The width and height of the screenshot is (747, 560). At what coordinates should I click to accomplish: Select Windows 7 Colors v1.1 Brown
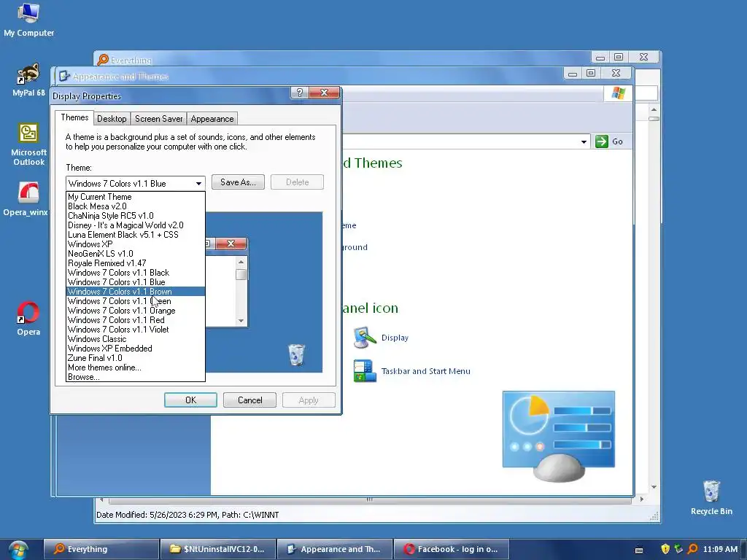(135, 292)
